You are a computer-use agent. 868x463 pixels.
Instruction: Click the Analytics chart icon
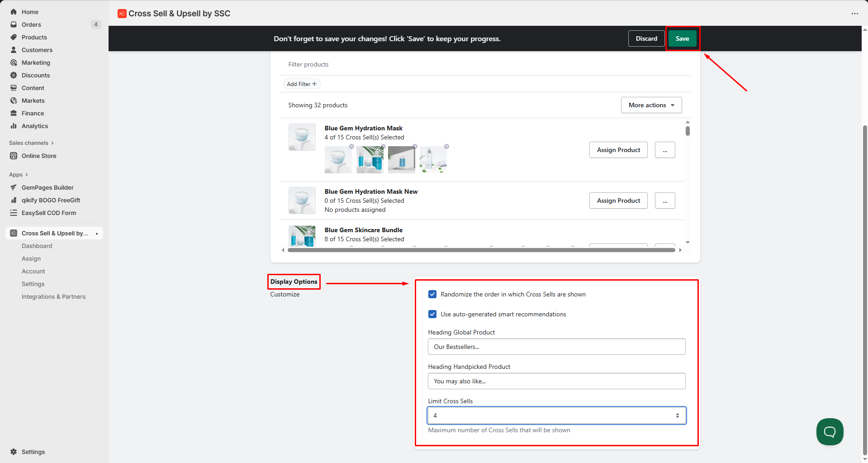tap(14, 126)
